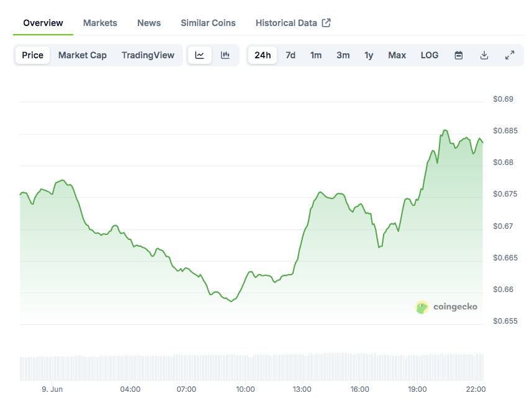
Task: Choose the 1y time range
Action: (369, 55)
